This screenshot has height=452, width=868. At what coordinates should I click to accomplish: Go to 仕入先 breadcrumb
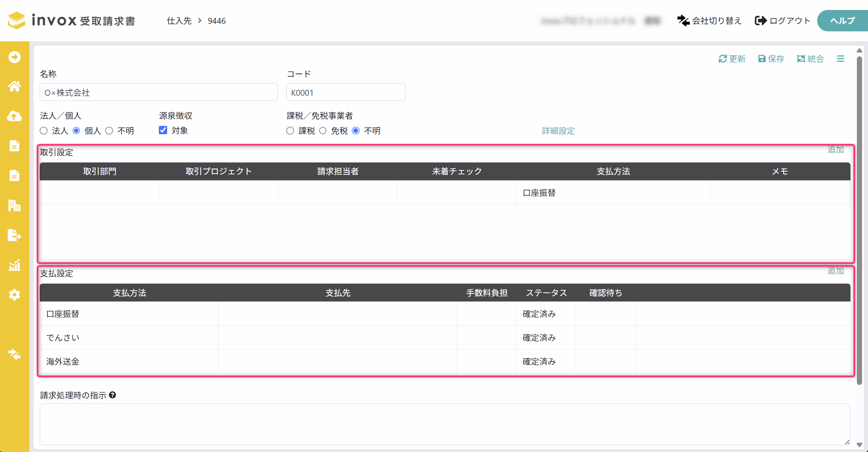[x=179, y=21]
